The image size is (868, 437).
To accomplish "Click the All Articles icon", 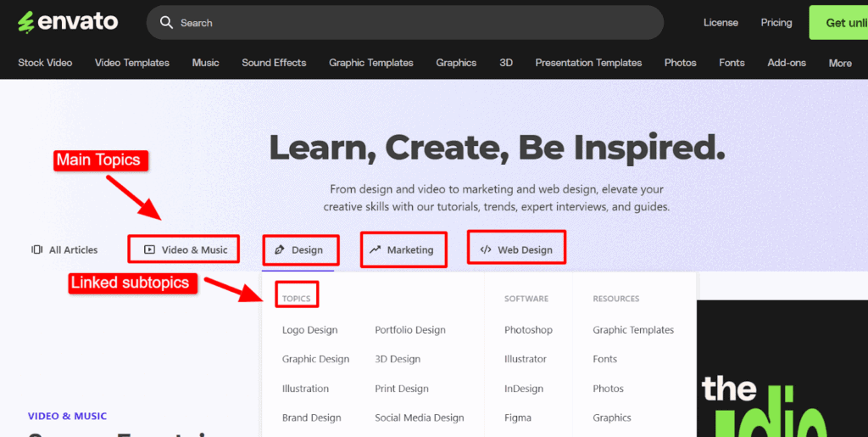I will tap(36, 249).
